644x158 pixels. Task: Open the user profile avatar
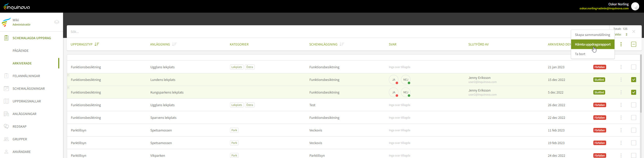pyautogui.click(x=635, y=6)
